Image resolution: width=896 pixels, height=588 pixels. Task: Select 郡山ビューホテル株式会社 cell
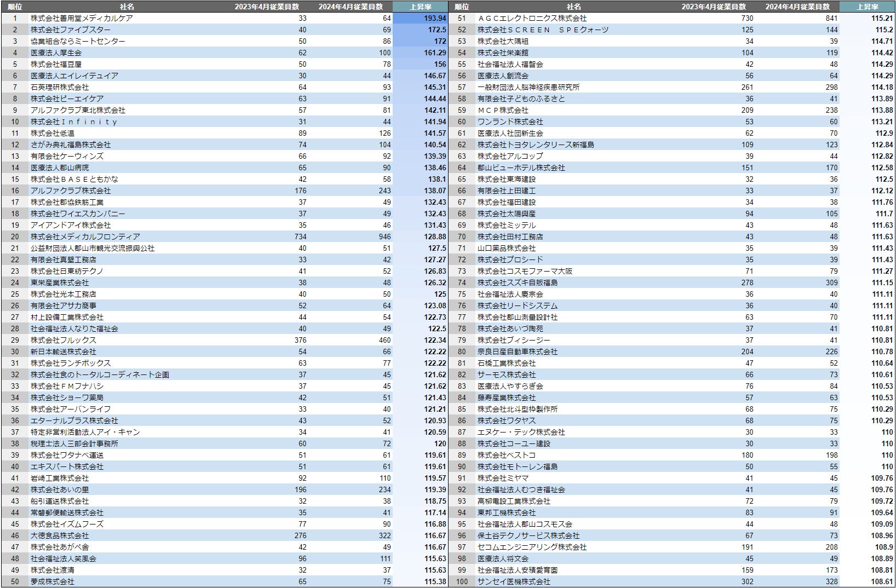[521, 168]
